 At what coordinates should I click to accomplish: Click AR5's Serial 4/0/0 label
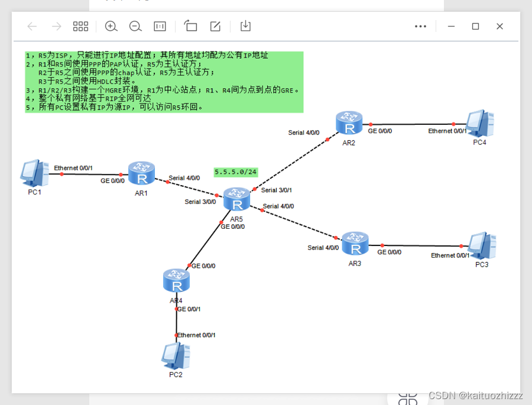tap(278, 206)
